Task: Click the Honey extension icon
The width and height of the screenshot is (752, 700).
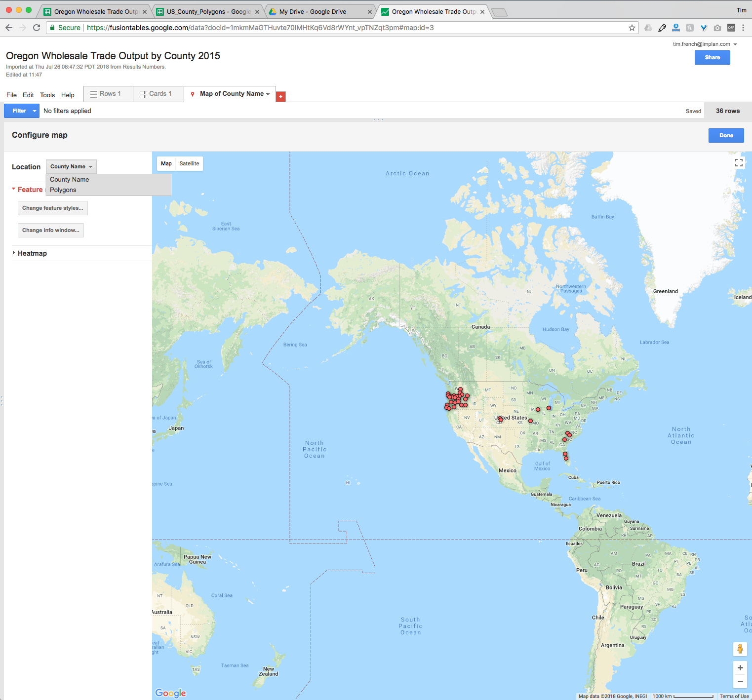Action: tap(690, 28)
